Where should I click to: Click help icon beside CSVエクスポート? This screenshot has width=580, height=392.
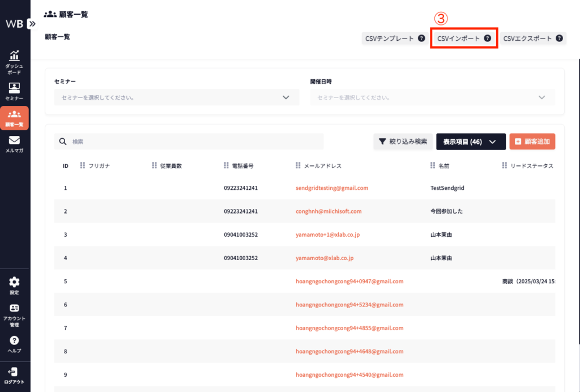[x=559, y=39]
